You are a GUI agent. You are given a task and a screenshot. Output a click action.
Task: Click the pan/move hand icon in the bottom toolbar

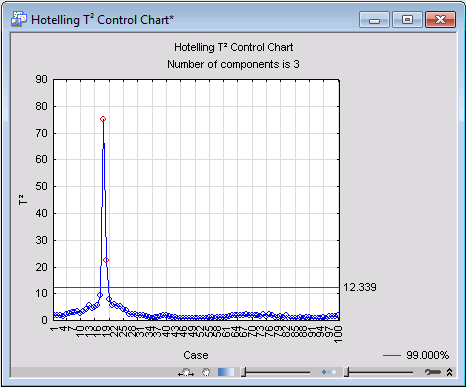click(186, 372)
